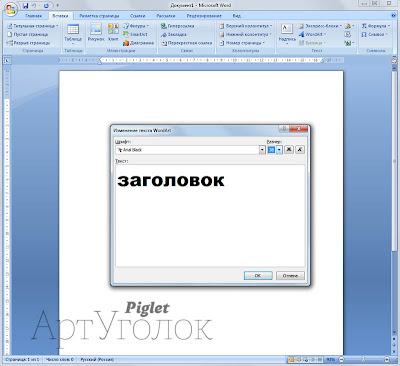Open the Номер страницы dropdown
Image resolution: width=400 pixels, height=366 pixels.
pyautogui.click(x=242, y=43)
